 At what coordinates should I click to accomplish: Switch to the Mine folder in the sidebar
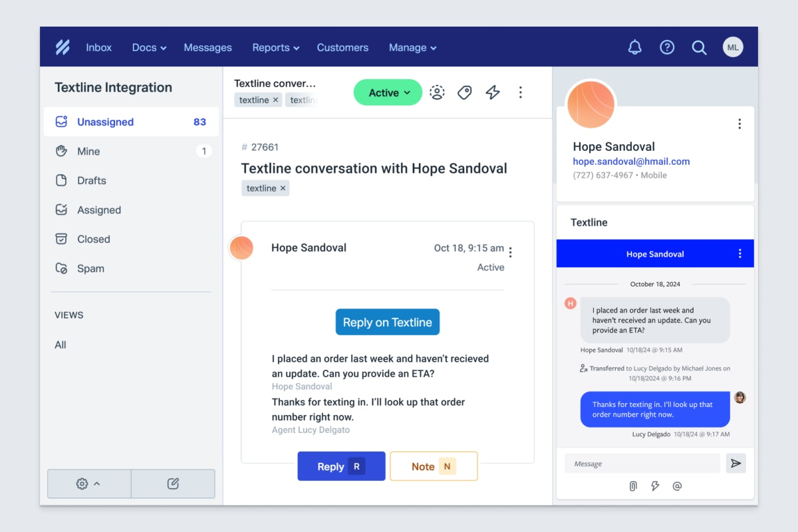pyautogui.click(x=87, y=151)
